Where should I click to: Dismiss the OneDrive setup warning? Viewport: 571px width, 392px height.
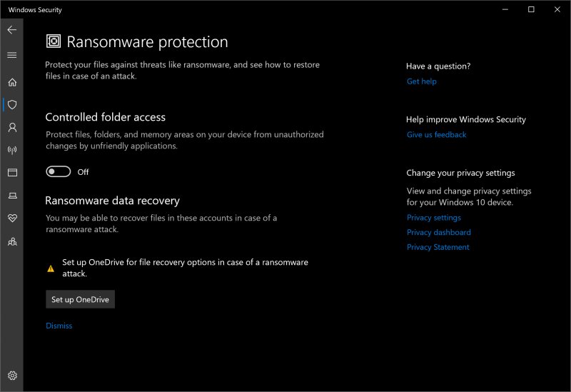(x=59, y=326)
